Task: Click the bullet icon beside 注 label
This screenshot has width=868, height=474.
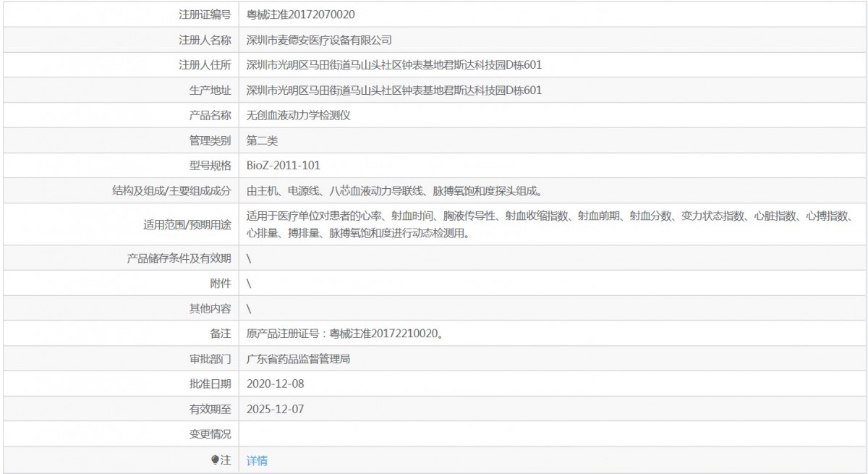Action: click(x=215, y=460)
